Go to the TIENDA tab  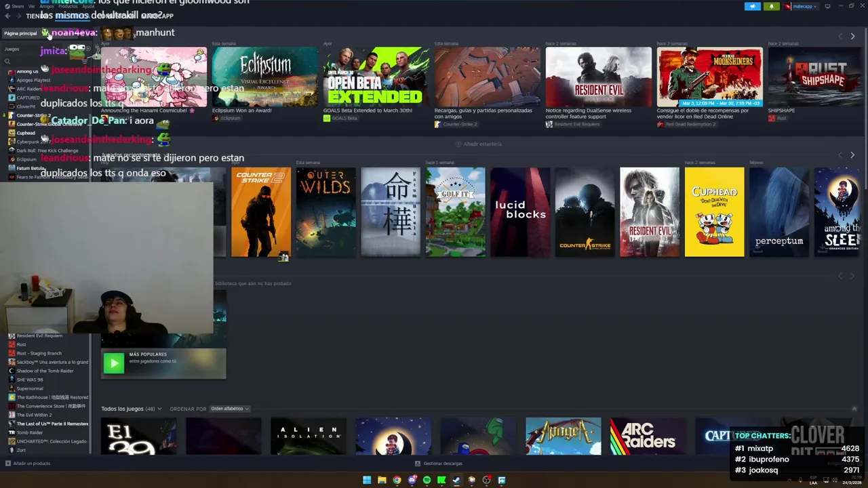(35, 16)
